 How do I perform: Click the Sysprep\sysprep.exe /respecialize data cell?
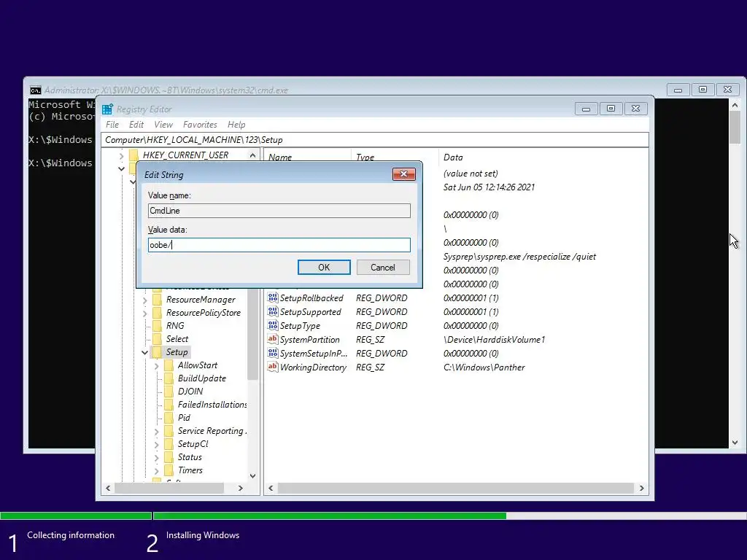519,256
